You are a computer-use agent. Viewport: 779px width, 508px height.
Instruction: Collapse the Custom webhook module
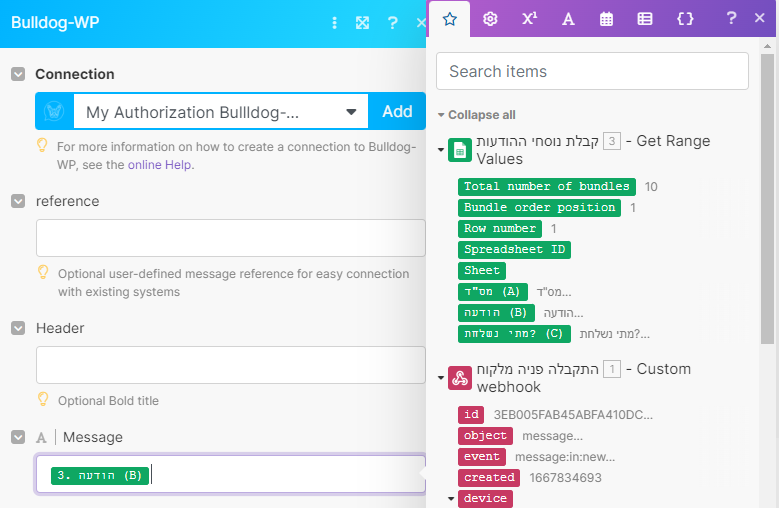click(441, 378)
